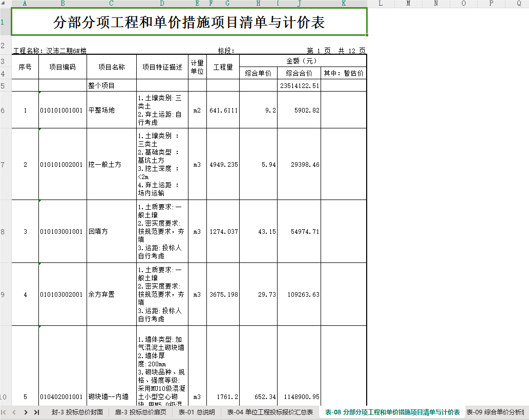Click the 项目特征描述 header cell
Image resolution: width=529 pixels, height=420 pixels.
162,67
